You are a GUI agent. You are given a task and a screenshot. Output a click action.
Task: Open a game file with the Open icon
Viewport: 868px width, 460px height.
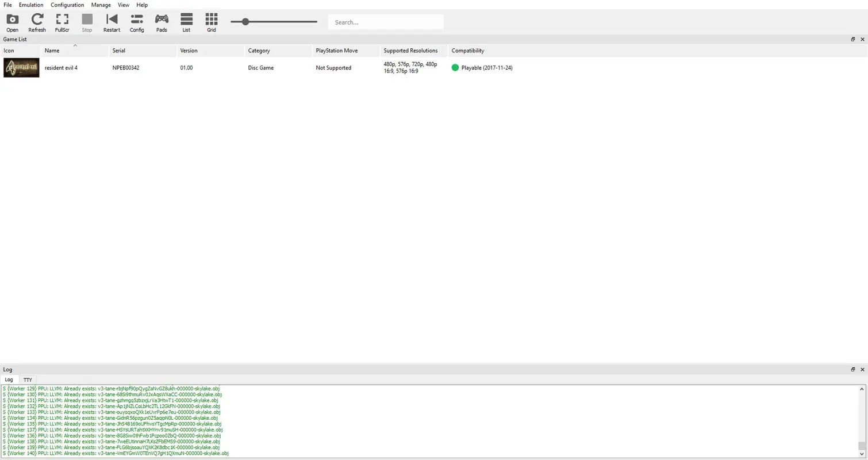click(12, 21)
